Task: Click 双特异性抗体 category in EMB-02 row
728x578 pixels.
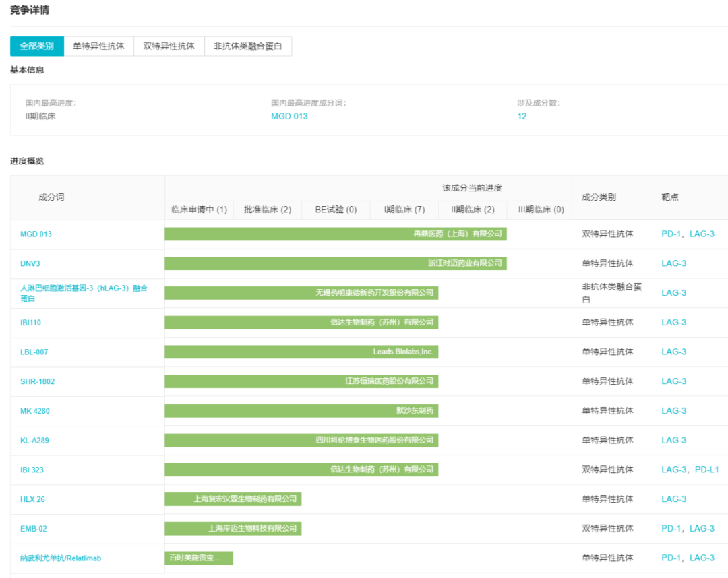Action: tap(607, 528)
